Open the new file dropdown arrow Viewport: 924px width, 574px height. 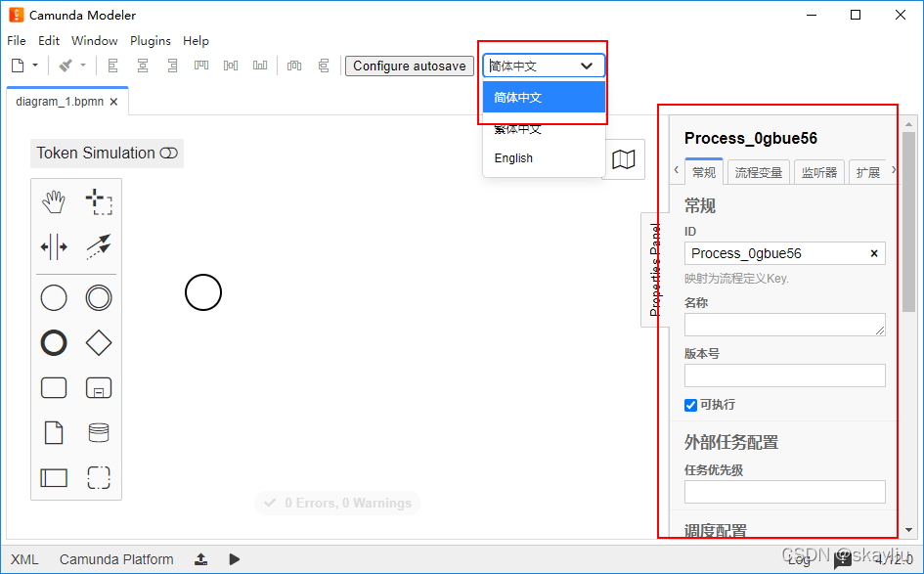pos(35,66)
